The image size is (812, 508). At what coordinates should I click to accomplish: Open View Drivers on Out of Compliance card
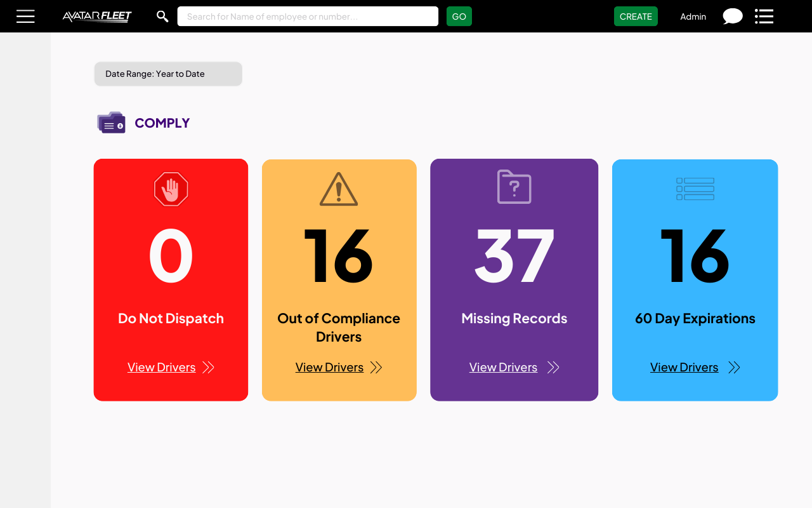[x=329, y=367]
